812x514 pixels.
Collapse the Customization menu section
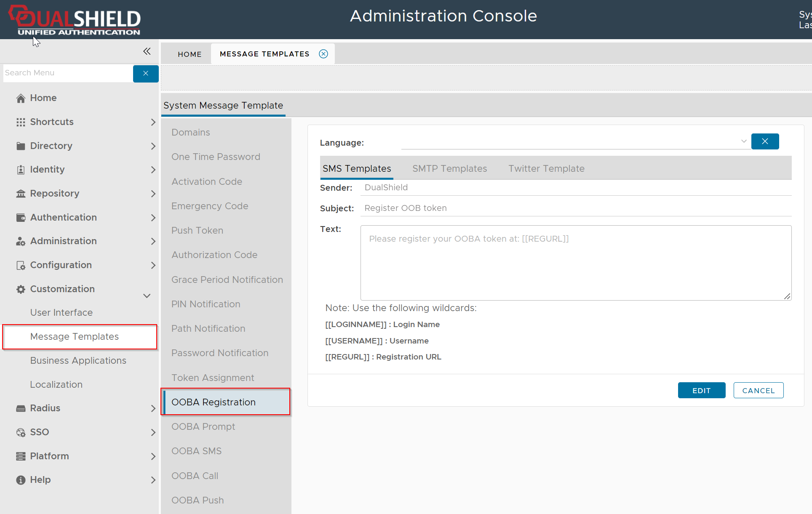point(147,296)
